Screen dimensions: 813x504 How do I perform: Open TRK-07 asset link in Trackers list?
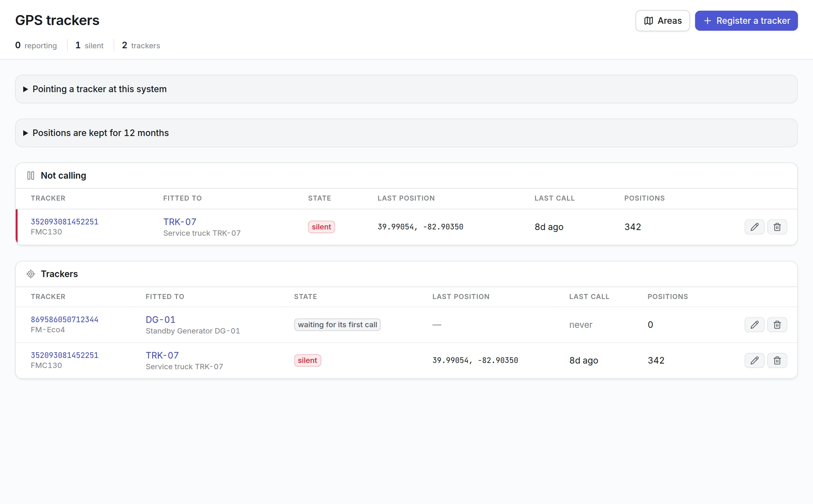pyautogui.click(x=162, y=355)
